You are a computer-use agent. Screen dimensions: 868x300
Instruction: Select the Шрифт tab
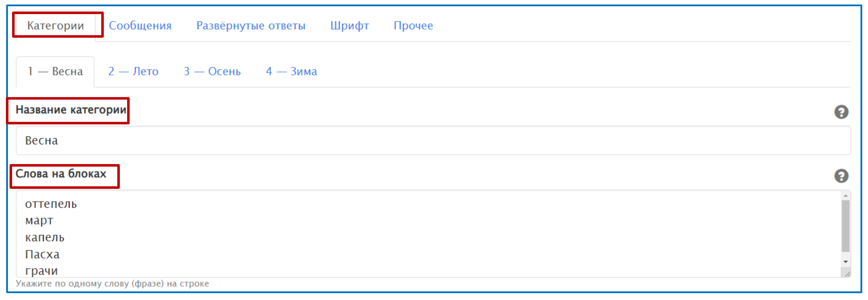point(349,26)
